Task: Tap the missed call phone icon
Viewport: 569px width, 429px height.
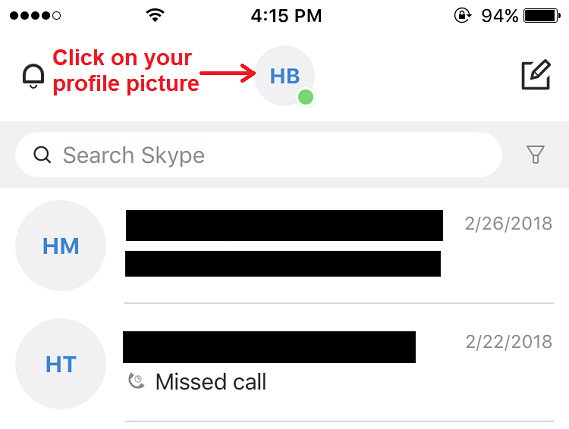Action: click(x=136, y=381)
